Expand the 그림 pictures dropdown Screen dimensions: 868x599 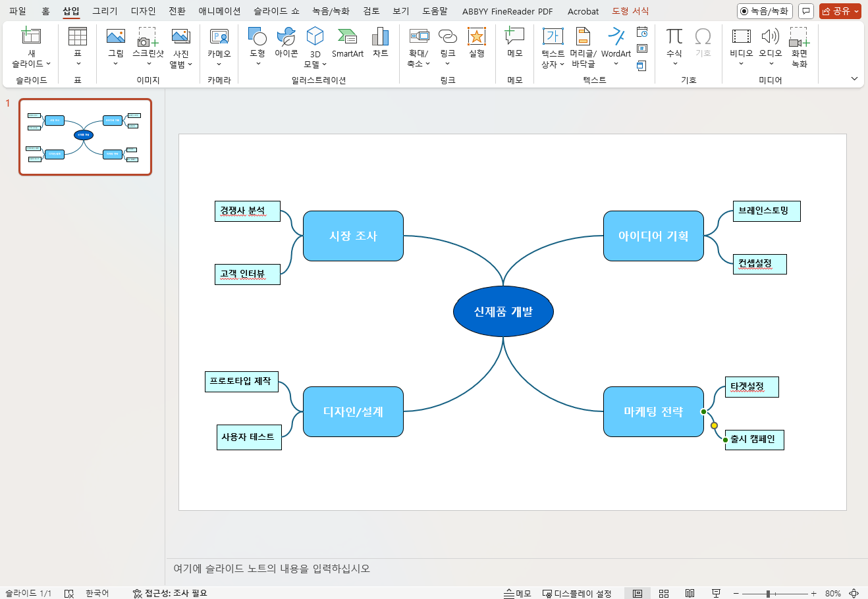click(116, 64)
